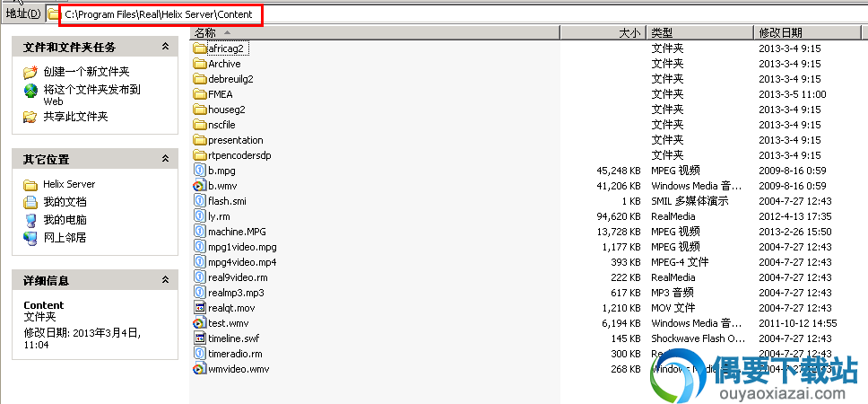Open 网上邻居 location
868x404 pixels.
click(x=65, y=238)
